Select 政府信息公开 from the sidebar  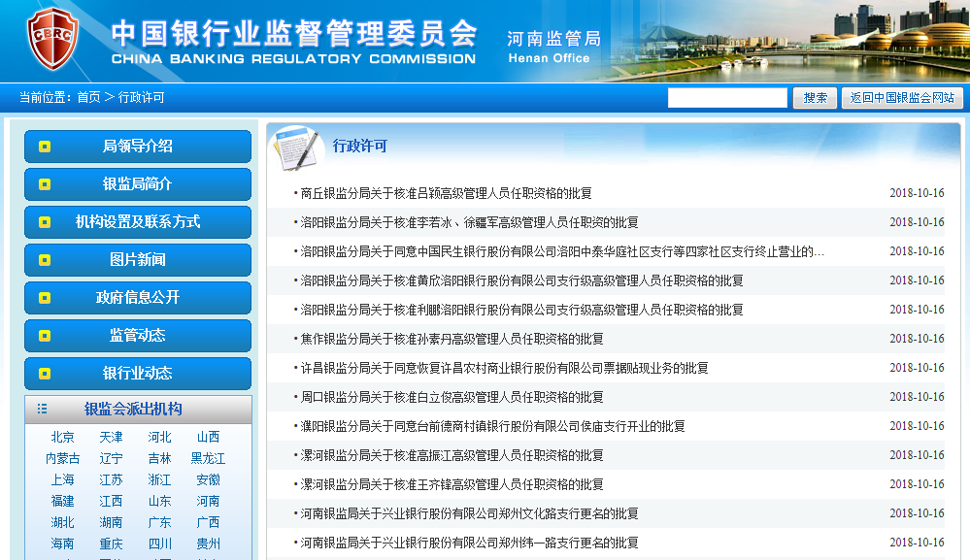(x=137, y=298)
